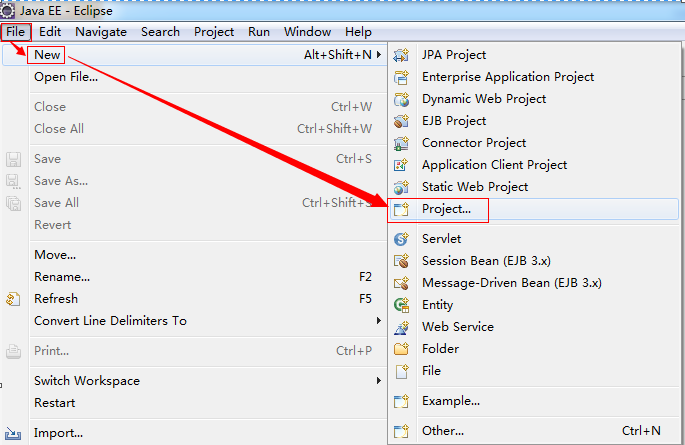Click the Application Client Project icon
The image size is (685, 445).
[401, 165]
